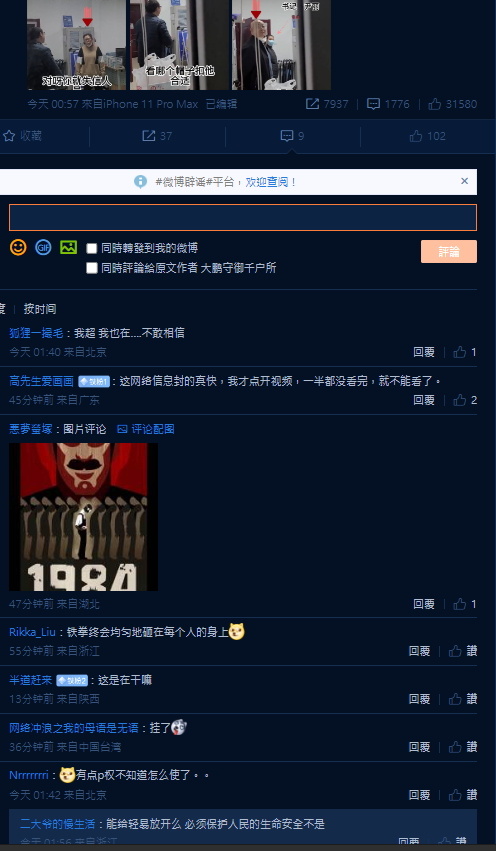Favorite post with star 收藏 icon
496x851 pixels.
click(22, 136)
